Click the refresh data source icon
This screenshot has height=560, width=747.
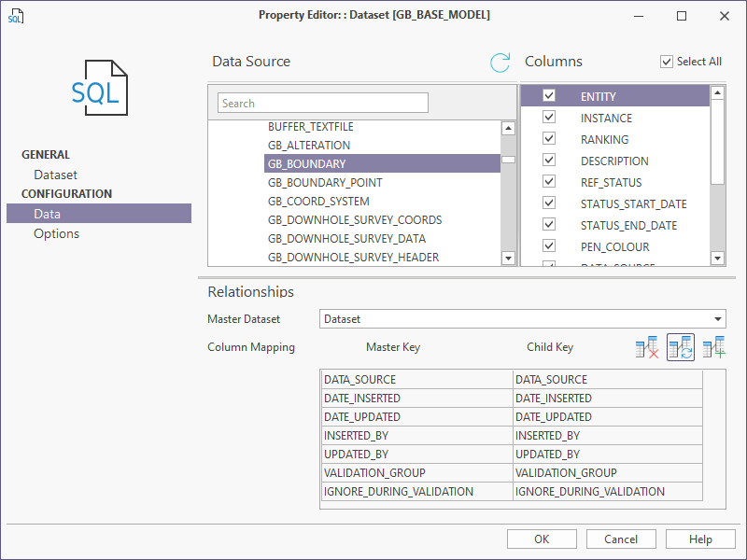coord(500,63)
